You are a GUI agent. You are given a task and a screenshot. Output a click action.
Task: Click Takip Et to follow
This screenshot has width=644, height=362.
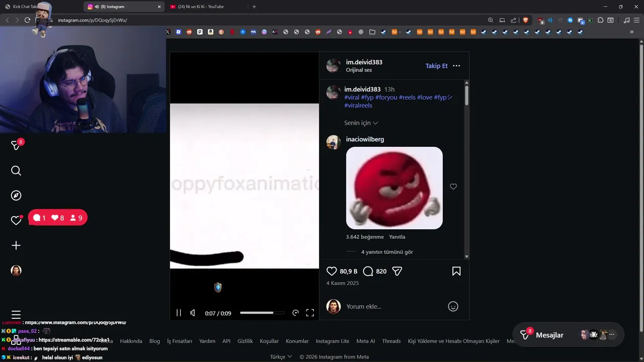[x=436, y=66]
